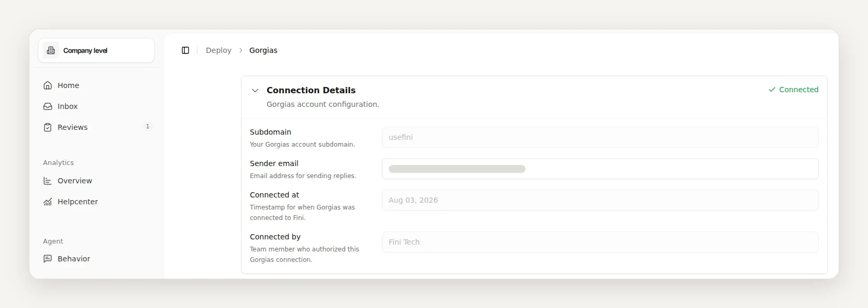Go back to Deploy breadcrumb
This screenshot has width=868, height=308.
218,50
